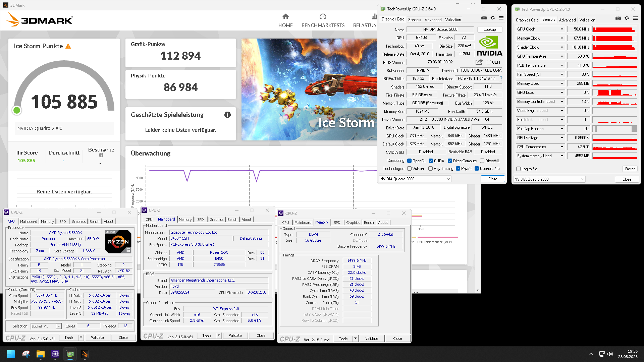Click the GPU Temperature sensor graph
Screen dimensions: 644x362
[x=614, y=56]
